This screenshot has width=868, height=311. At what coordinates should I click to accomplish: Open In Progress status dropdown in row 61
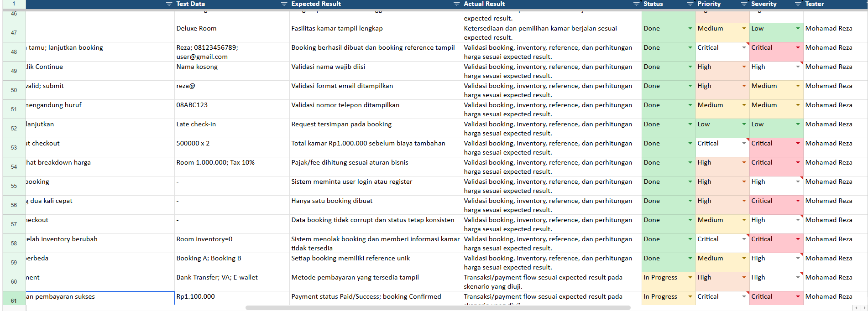click(690, 296)
